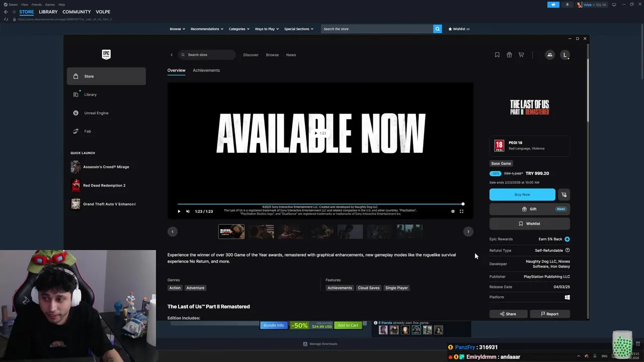Click the Single Player feature tag
This screenshot has height=362, width=644.
tap(396, 288)
